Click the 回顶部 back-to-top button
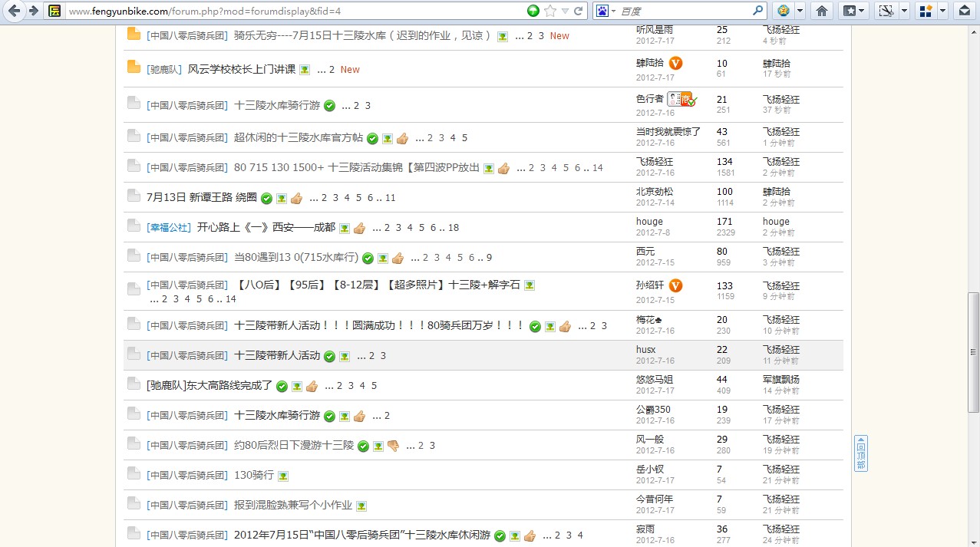 coord(860,453)
